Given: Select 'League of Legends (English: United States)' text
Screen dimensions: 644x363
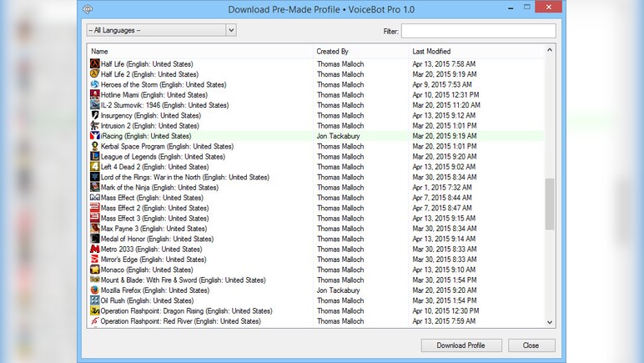Looking at the screenshot, I should 163,156.
